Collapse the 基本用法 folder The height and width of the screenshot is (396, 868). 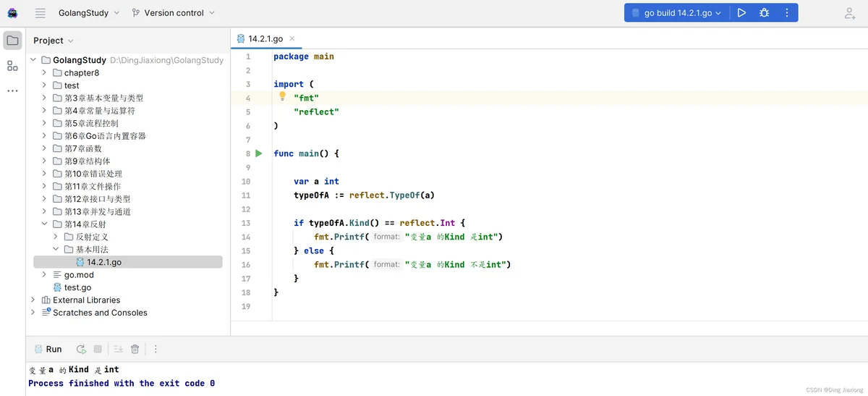pos(56,249)
